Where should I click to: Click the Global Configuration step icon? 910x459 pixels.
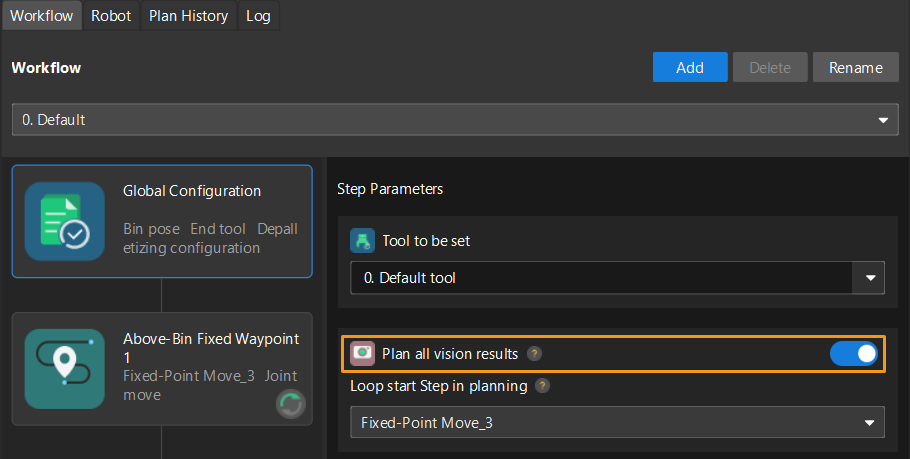(65, 221)
